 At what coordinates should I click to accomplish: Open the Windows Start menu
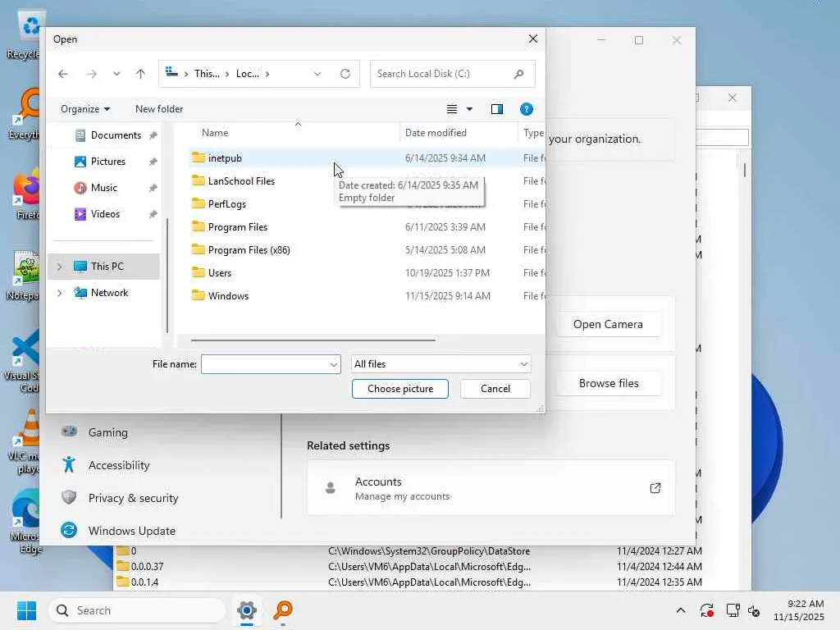tap(27, 610)
